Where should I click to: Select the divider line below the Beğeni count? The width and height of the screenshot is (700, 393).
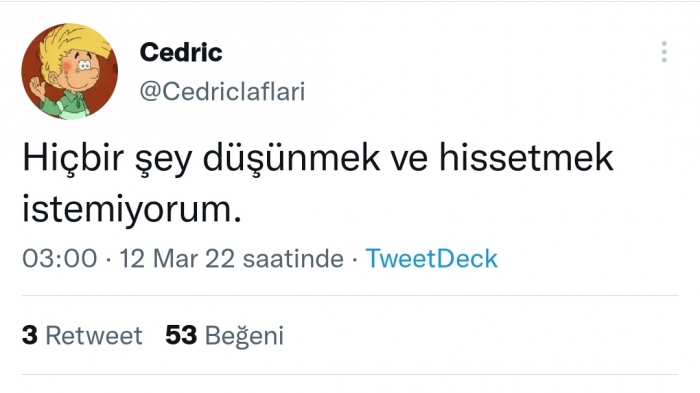tap(350, 374)
